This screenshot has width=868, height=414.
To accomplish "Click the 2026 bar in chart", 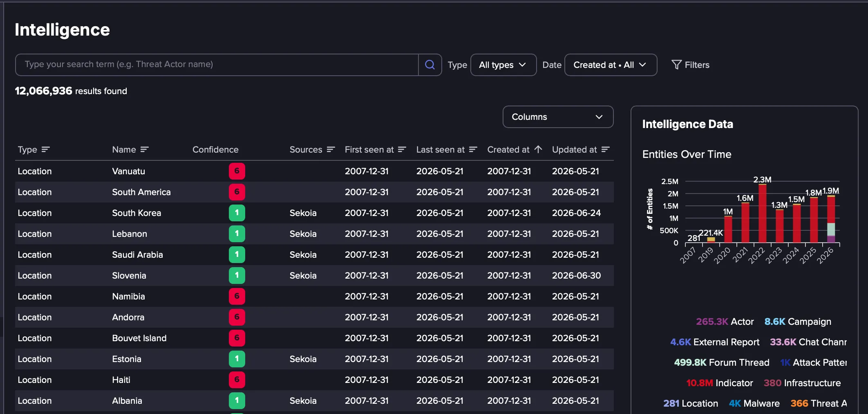I will (x=831, y=219).
